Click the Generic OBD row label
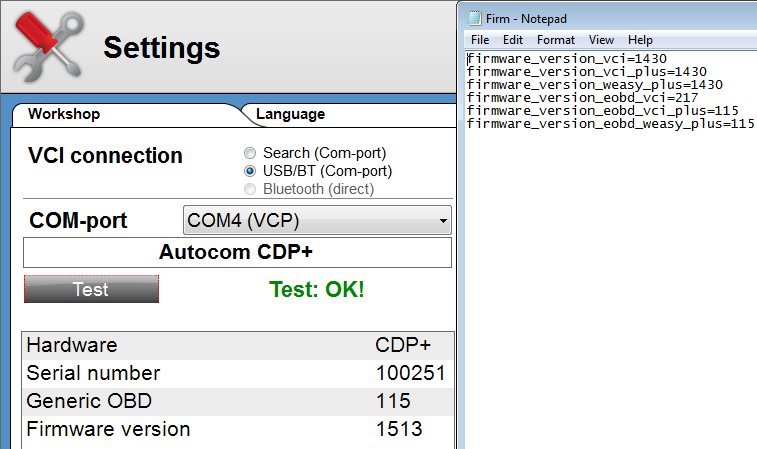Viewport: 757px width, 449px height. coord(89,401)
